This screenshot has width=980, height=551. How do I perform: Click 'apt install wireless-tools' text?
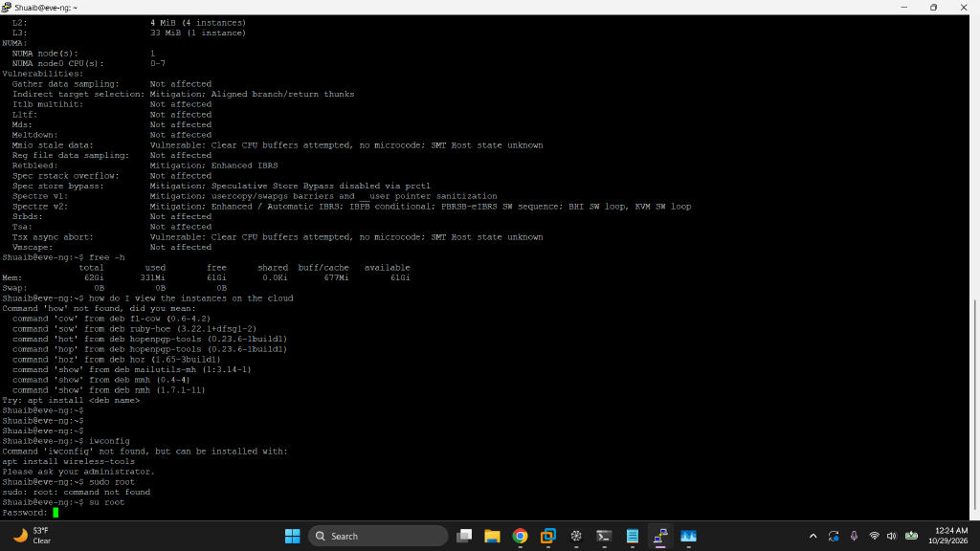[x=68, y=462]
